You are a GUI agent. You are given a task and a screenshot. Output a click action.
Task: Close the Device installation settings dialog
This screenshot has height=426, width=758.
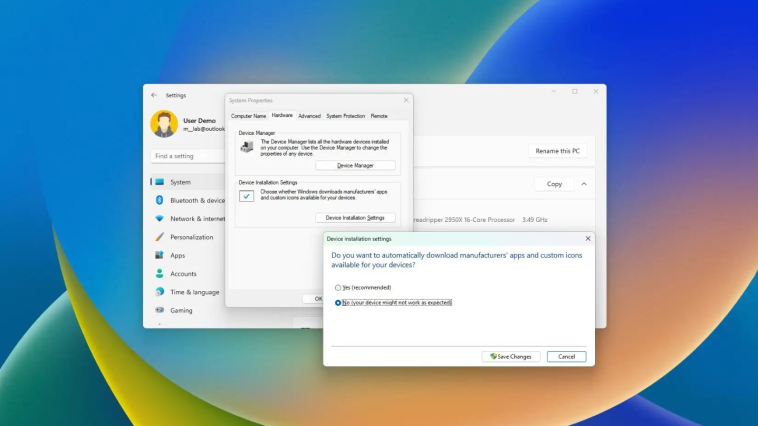(x=588, y=238)
